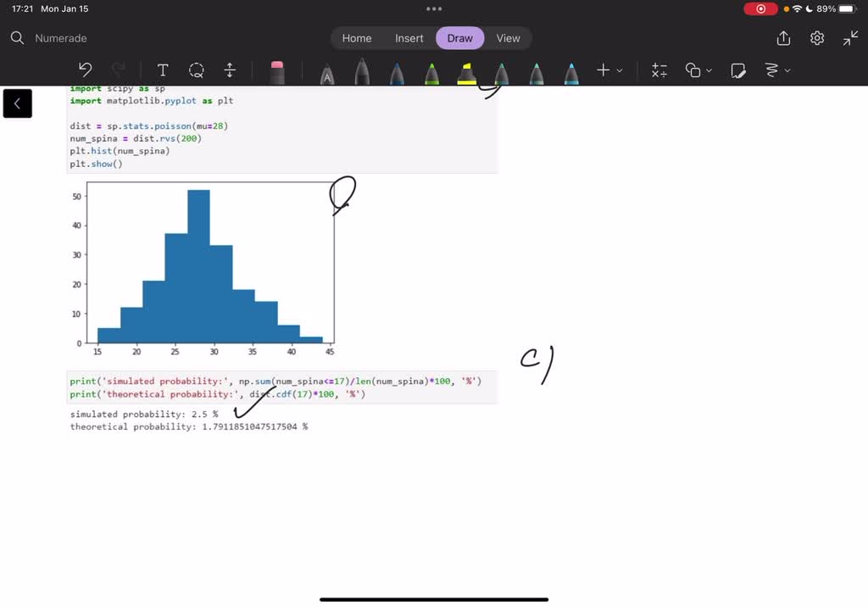
Task: Switch to the Insert tab
Action: tap(409, 38)
